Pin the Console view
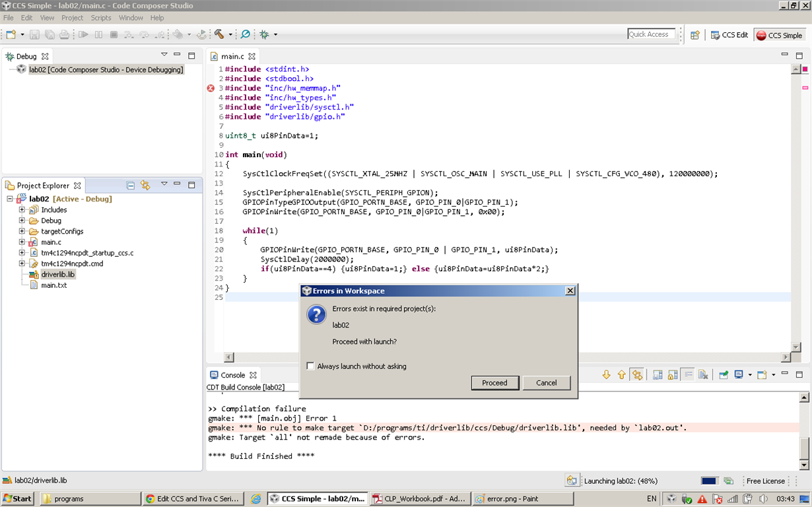This screenshot has height=507, width=812. click(724, 375)
